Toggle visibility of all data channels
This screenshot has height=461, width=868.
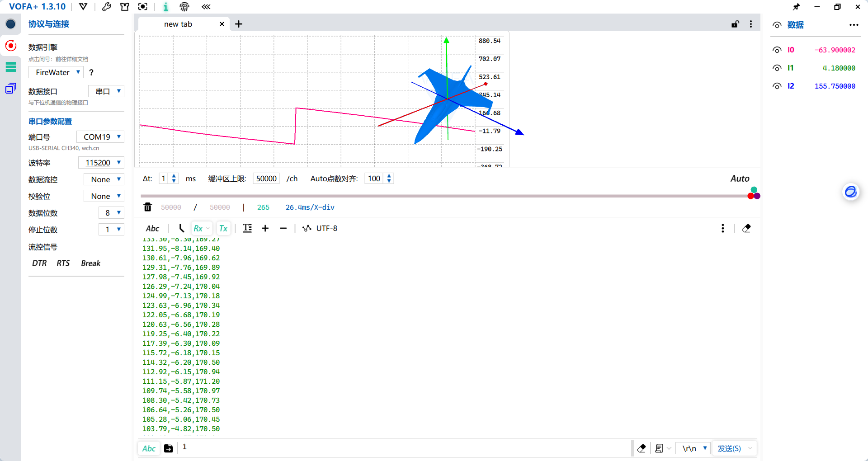(777, 25)
